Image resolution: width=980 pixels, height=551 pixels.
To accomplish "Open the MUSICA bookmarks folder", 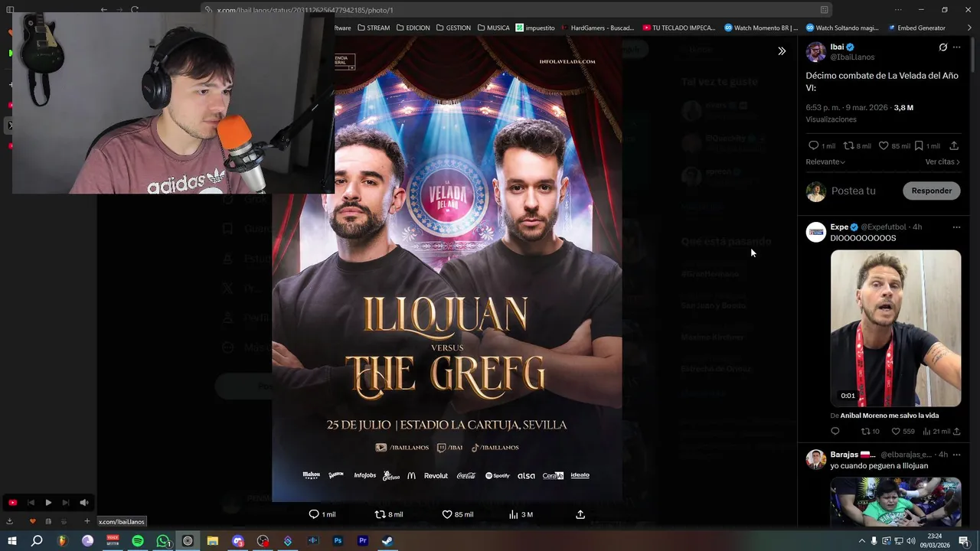I will coord(493,28).
